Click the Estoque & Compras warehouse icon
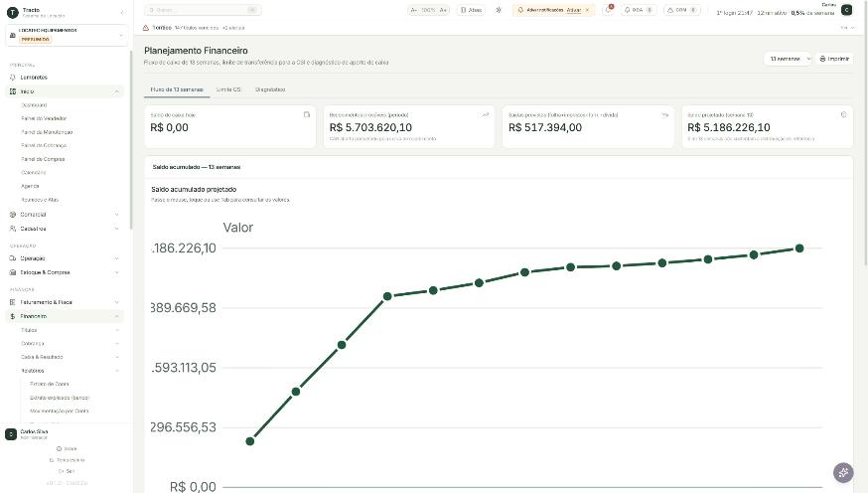868x493 pixels. point(13,272)
